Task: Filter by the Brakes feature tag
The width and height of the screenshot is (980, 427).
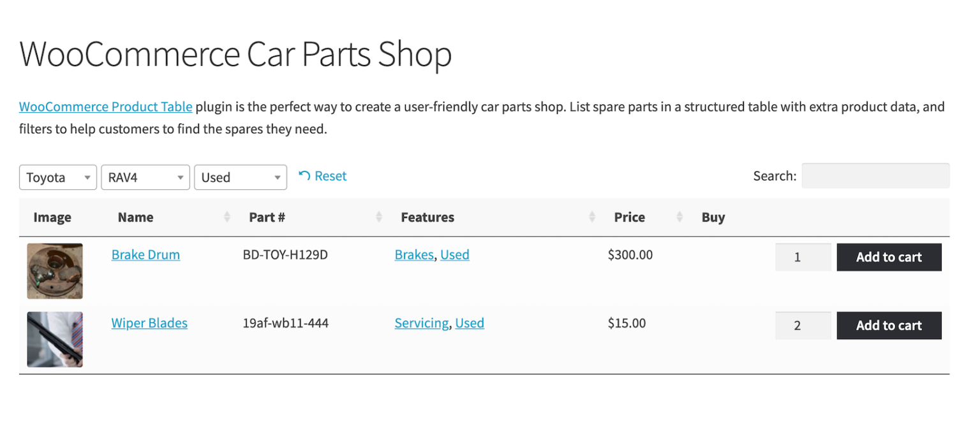Action: (414, 254)
